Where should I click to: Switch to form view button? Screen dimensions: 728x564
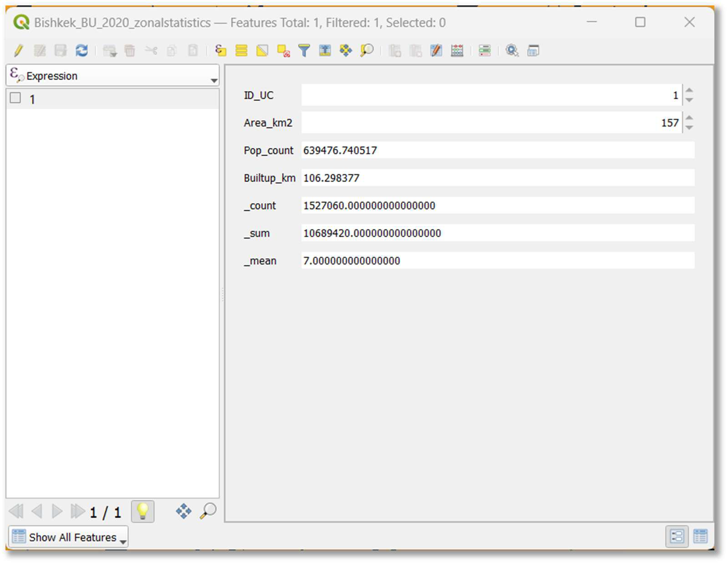tap(677, 536)
